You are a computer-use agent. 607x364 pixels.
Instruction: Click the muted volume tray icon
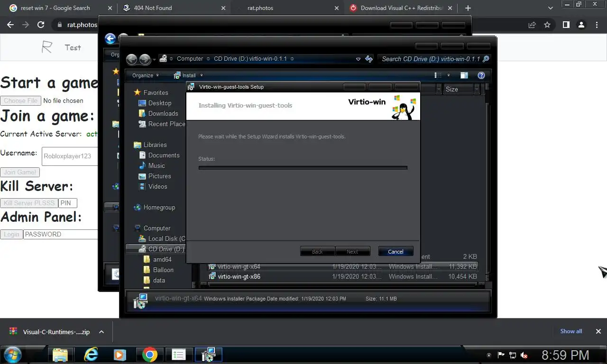[x=524, y=355]
